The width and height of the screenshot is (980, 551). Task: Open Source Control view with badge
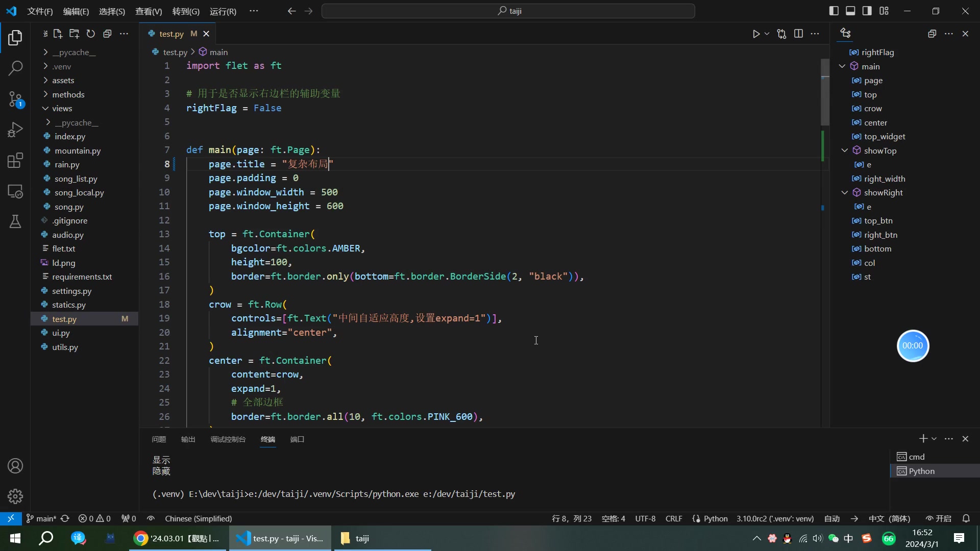[15, 99]
